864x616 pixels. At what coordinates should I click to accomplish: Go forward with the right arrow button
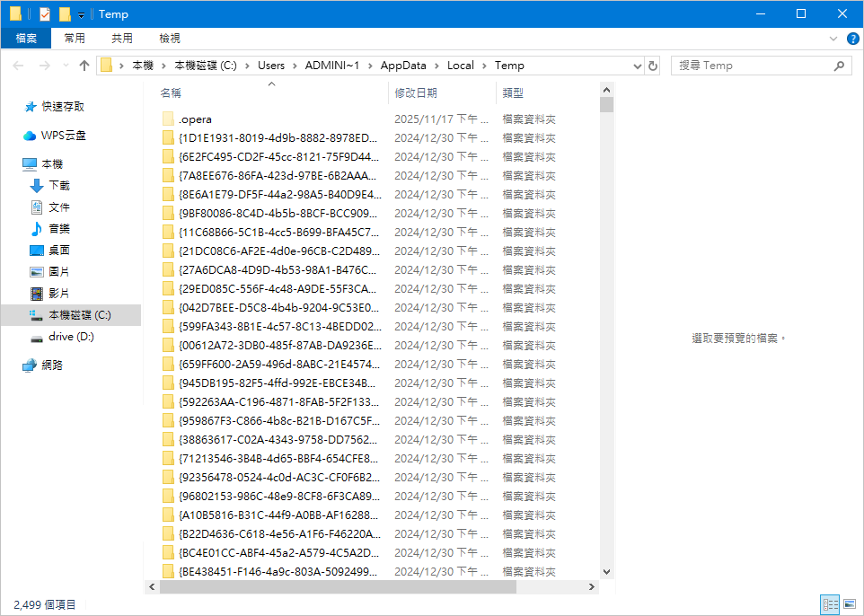45,66
